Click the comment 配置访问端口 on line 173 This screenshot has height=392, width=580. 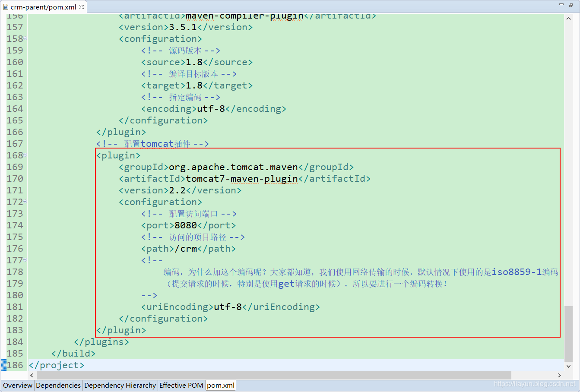(193, 214)
